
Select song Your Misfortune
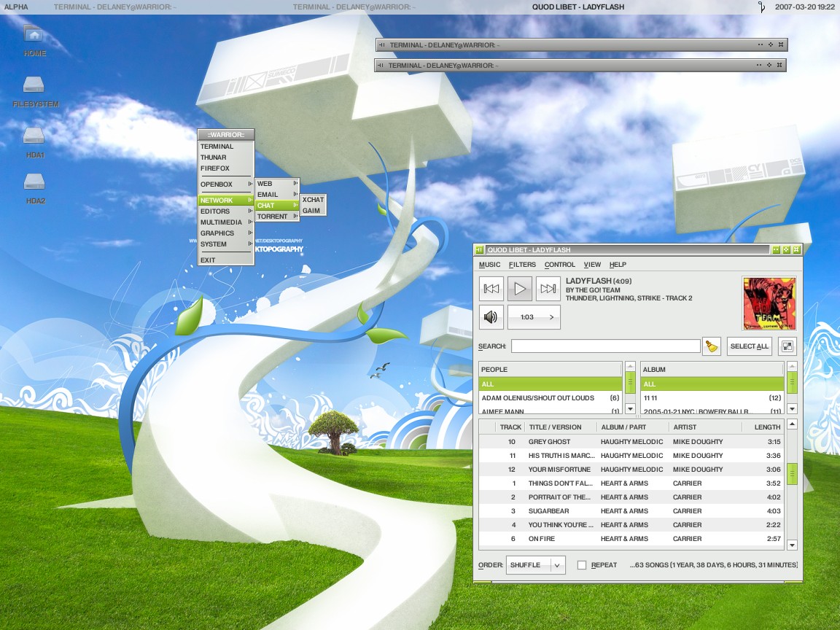tap(631, 470)
